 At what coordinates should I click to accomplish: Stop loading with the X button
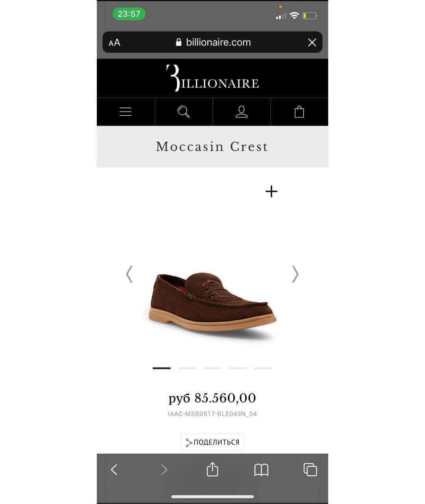(312, 43)
